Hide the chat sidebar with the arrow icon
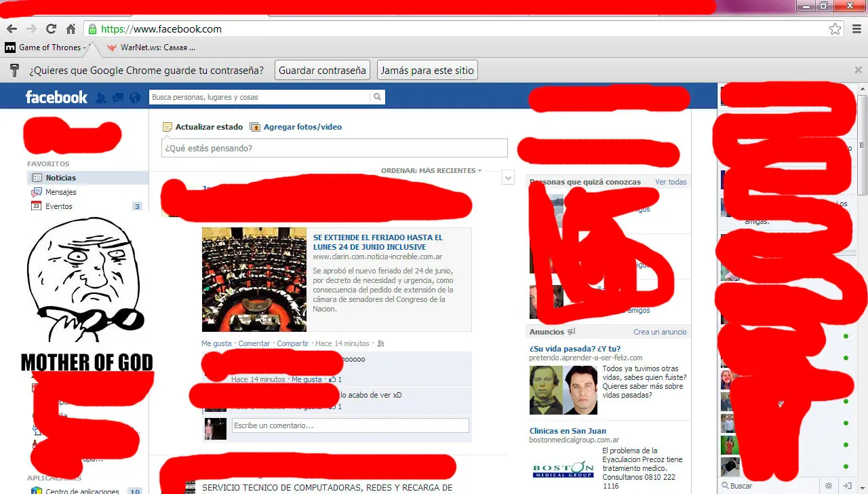 pyautogui.click(x=847, y=486)
